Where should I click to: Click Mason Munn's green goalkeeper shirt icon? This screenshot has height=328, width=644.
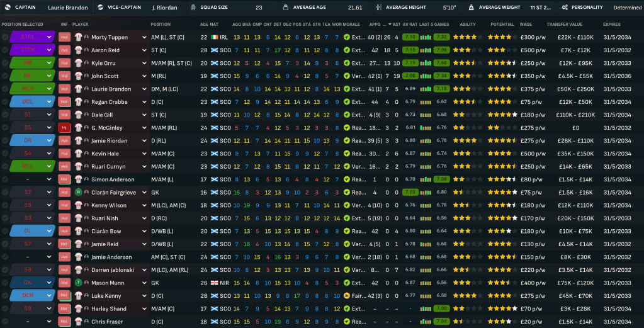tap(78, 283)
